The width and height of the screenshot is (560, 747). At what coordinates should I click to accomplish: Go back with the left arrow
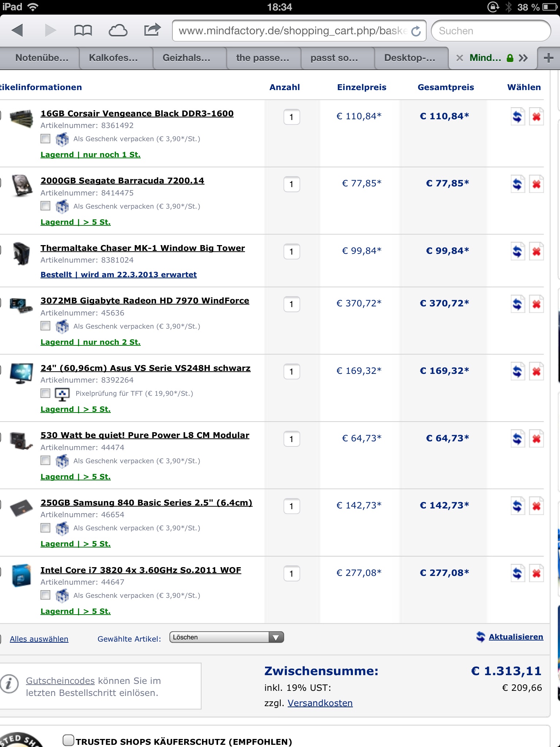(17, 30)
